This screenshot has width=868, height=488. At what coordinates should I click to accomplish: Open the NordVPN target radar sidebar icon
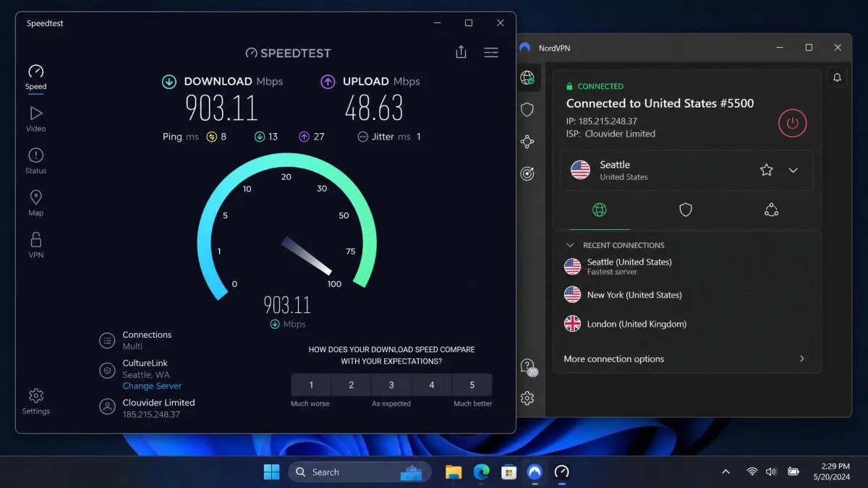coord(527,174)
